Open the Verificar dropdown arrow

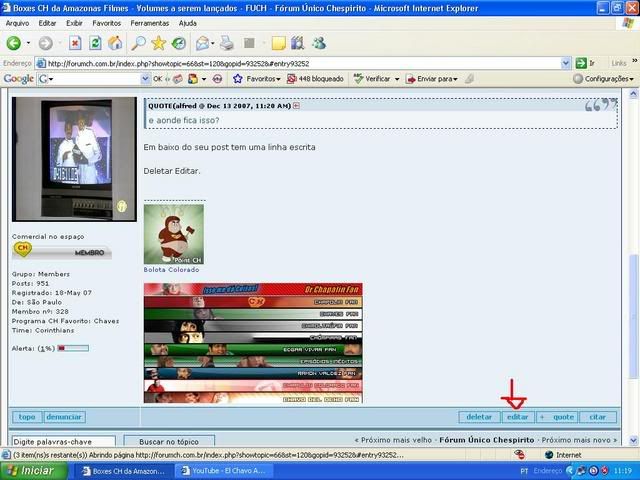coord(397,79)
